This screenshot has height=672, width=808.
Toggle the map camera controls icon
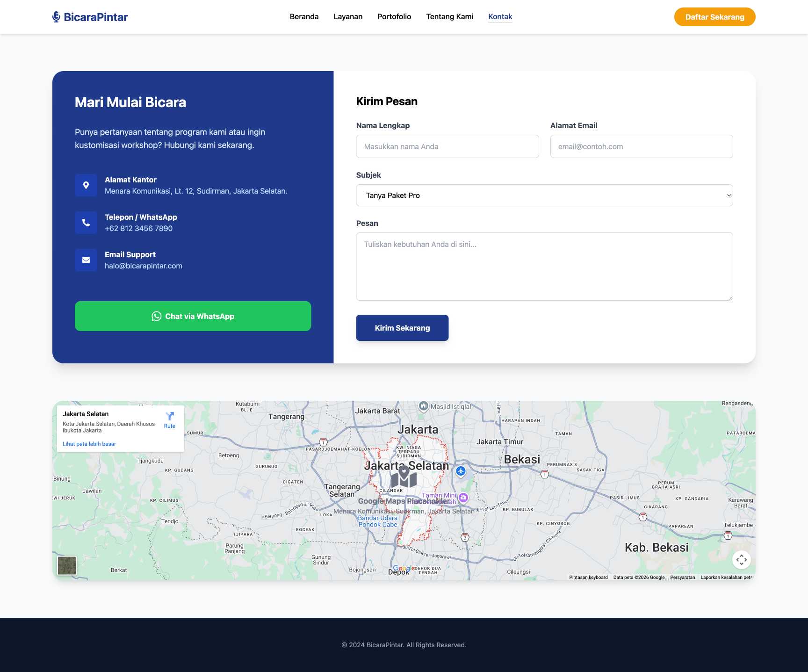point(741,560)
